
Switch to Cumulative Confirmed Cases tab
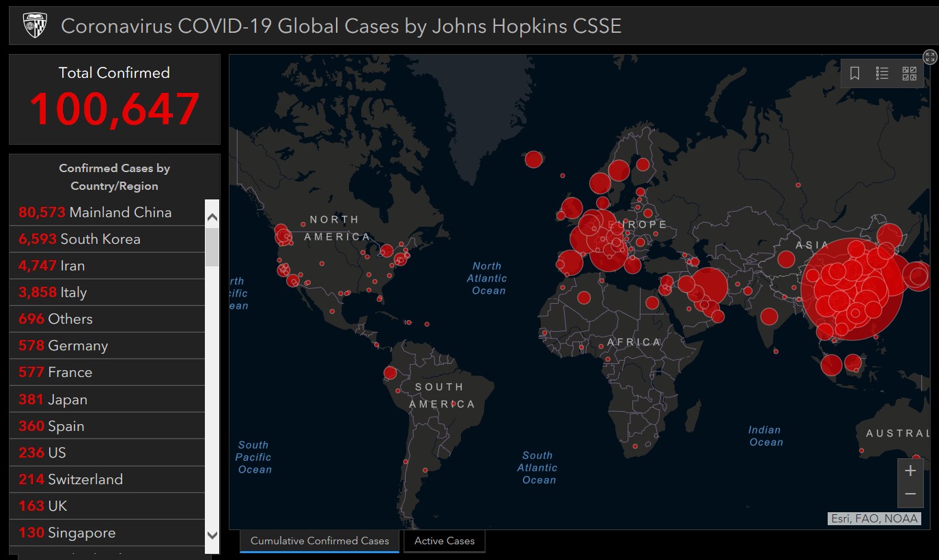tap(320, 541)
